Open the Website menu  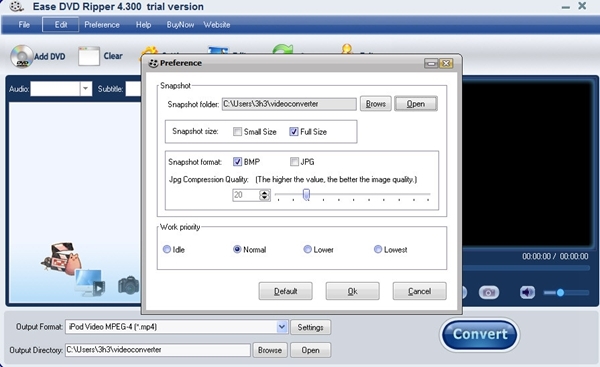click(217, 24)
